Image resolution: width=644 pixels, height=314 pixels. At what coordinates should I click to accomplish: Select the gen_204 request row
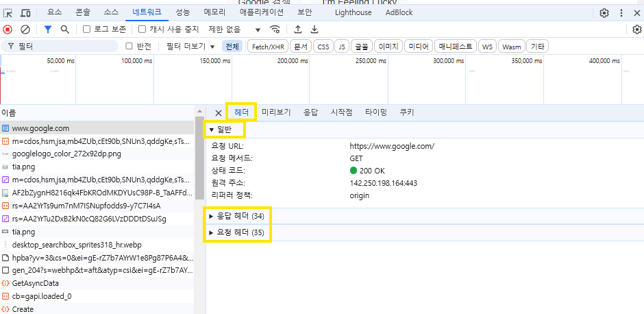pyautogui.click(x=97, y=270)
